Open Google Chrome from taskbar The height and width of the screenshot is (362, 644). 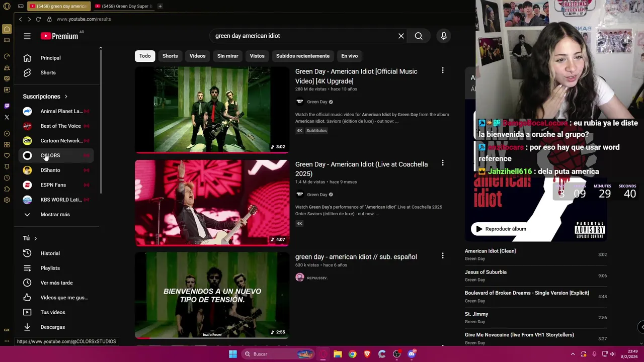pyautogui.click(x=352, y=354)
